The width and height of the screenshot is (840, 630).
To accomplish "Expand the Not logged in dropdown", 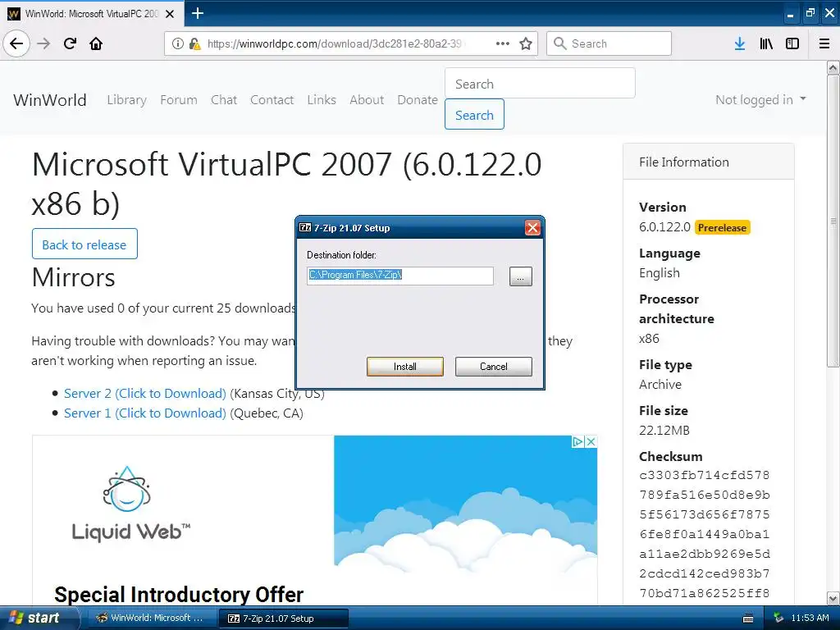I will click(x=760, y=99).
